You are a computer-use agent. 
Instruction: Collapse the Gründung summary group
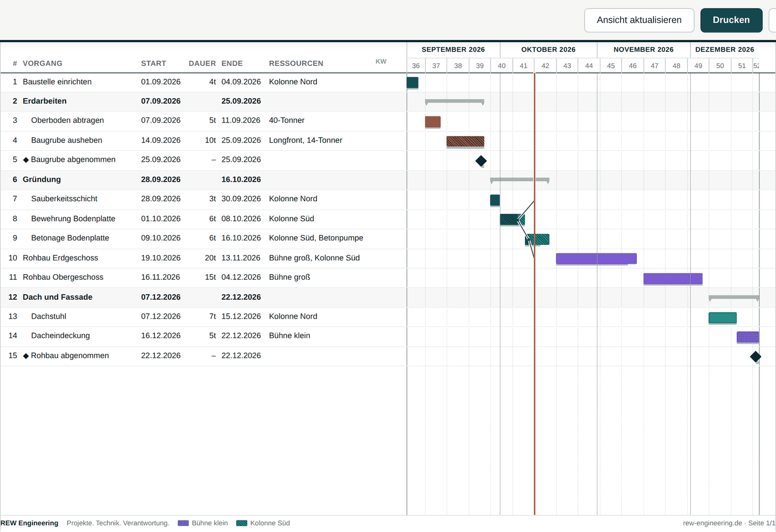42,180
